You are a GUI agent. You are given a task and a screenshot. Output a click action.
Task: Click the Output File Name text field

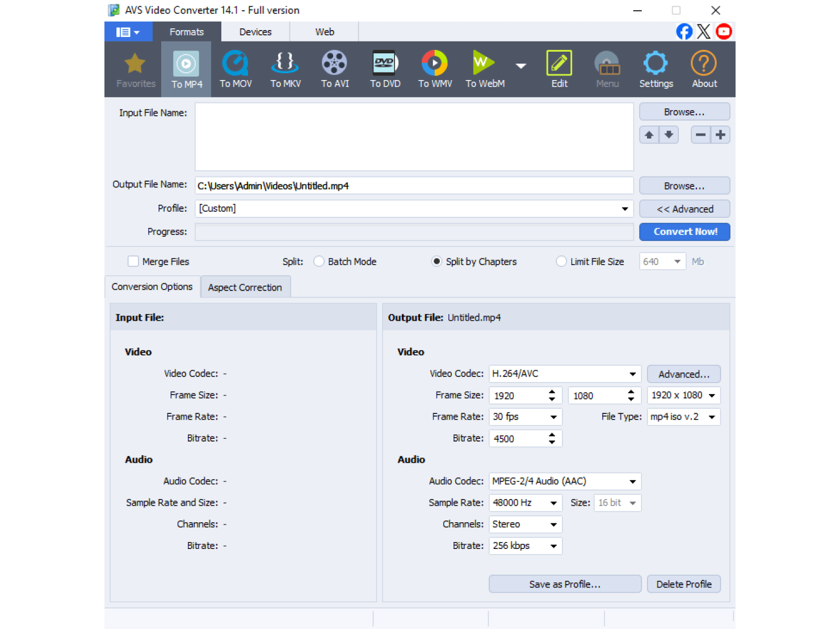pyautogui.click(x=414, y=186)
